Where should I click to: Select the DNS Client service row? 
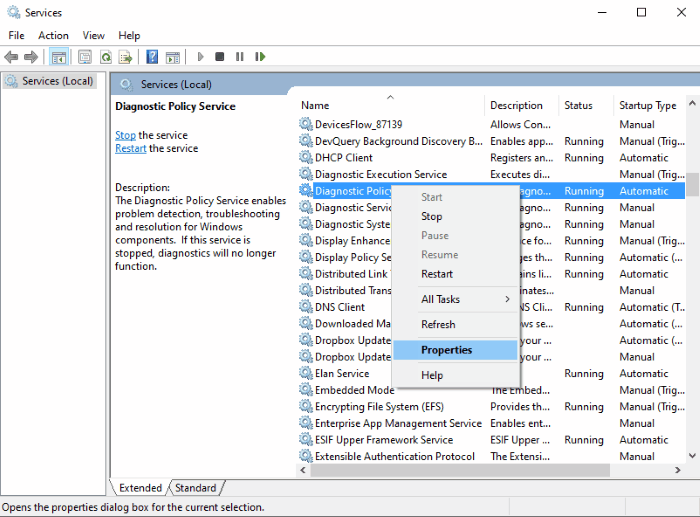(x=492, y=307)
